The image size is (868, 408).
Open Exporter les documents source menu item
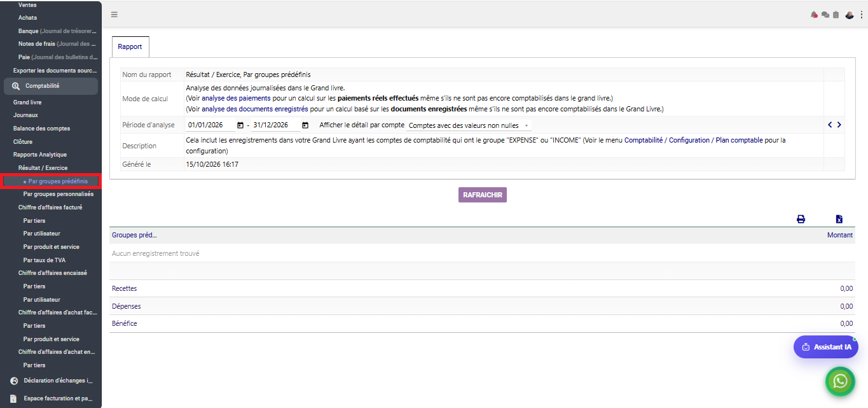pos(55,71)
